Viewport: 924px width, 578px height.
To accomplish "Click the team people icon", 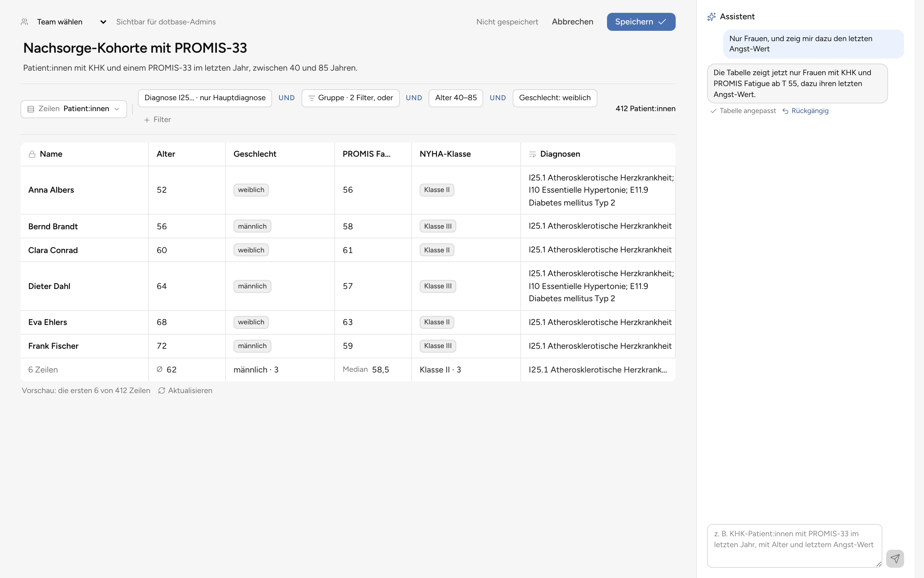I will pyautogui.click(x=24, y=22).
